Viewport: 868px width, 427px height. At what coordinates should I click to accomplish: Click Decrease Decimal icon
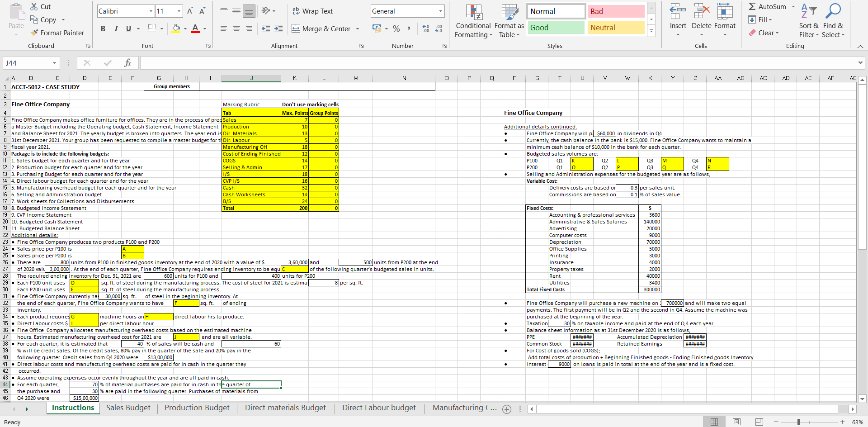click(x=439, y=28)
